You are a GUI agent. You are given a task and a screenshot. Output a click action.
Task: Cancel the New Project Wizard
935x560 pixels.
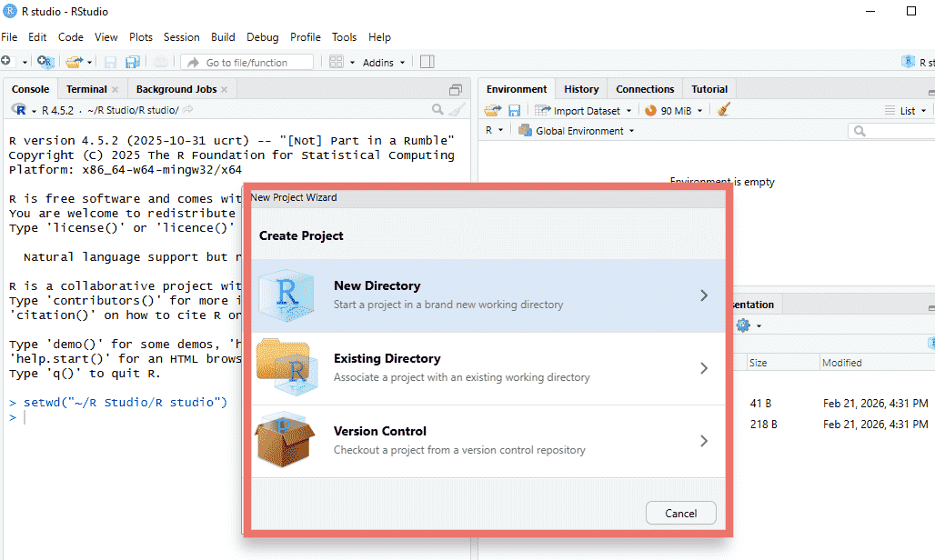[680, 513]
